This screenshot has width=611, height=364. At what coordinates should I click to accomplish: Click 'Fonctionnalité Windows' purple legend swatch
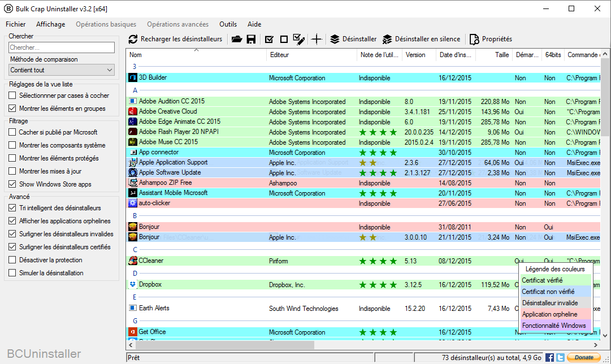click(x=556, y=326)
